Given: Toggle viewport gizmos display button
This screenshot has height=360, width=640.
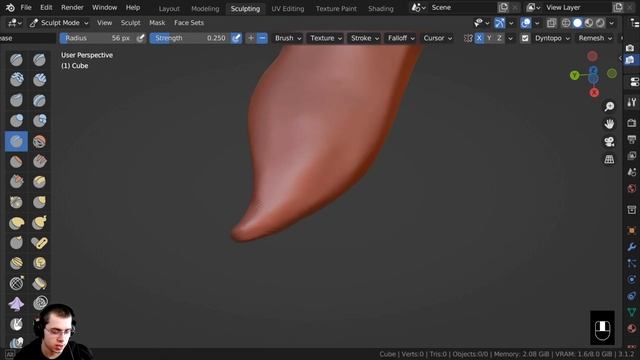Looking at the screenshot, I should (500, 23).
